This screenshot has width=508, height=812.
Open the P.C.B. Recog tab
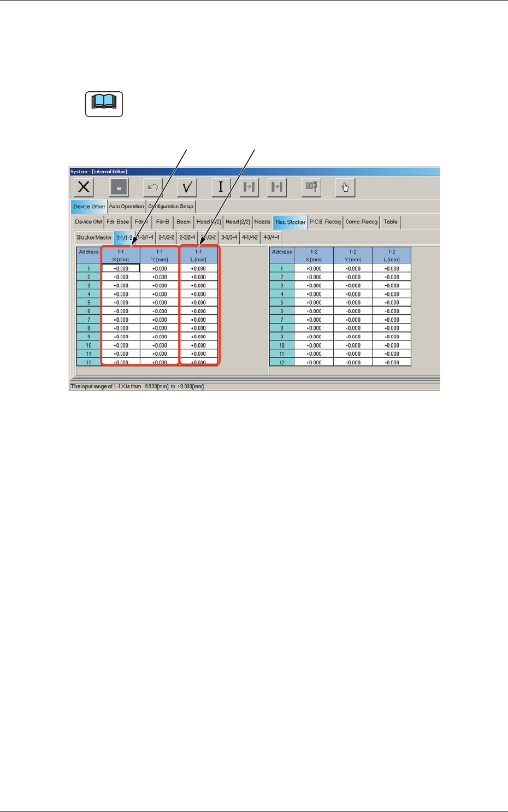tap(325, 222)
